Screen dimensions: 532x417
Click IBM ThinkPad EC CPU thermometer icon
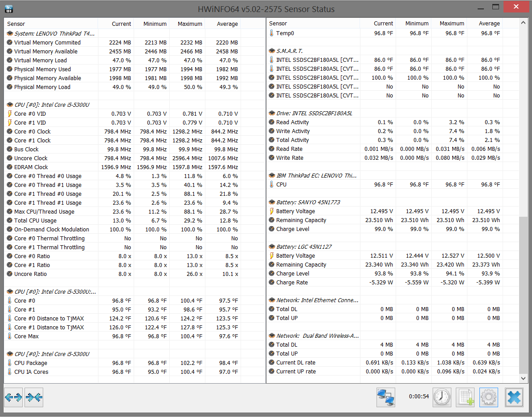coord(271,184)
